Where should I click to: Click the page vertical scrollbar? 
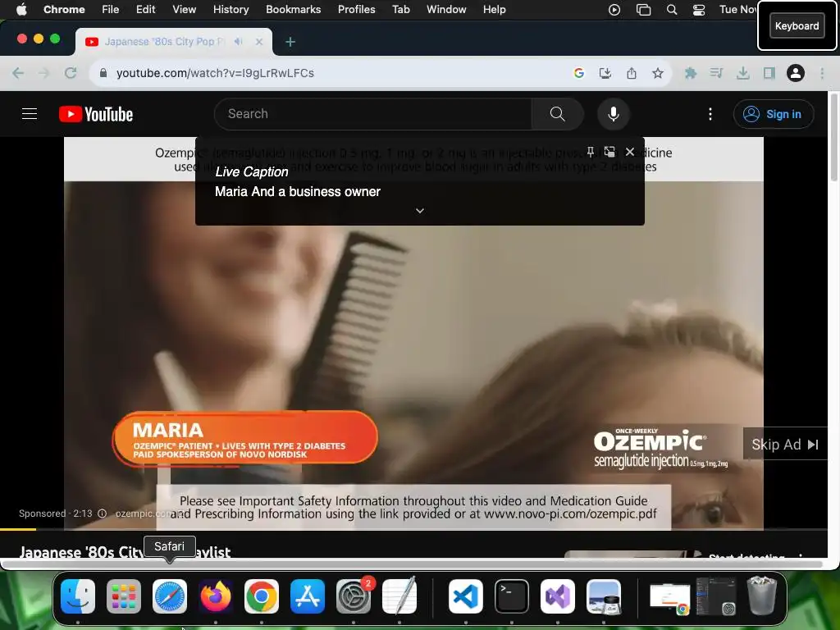click(833, 137)
